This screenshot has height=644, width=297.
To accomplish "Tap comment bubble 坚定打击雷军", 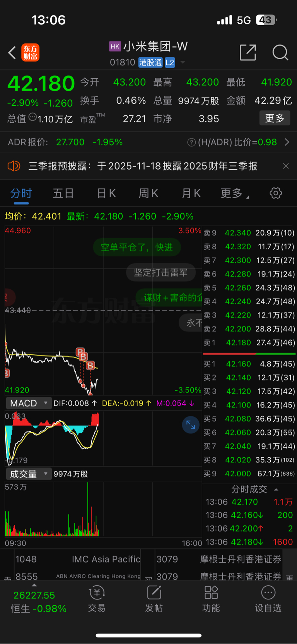I will click(160, 273).
